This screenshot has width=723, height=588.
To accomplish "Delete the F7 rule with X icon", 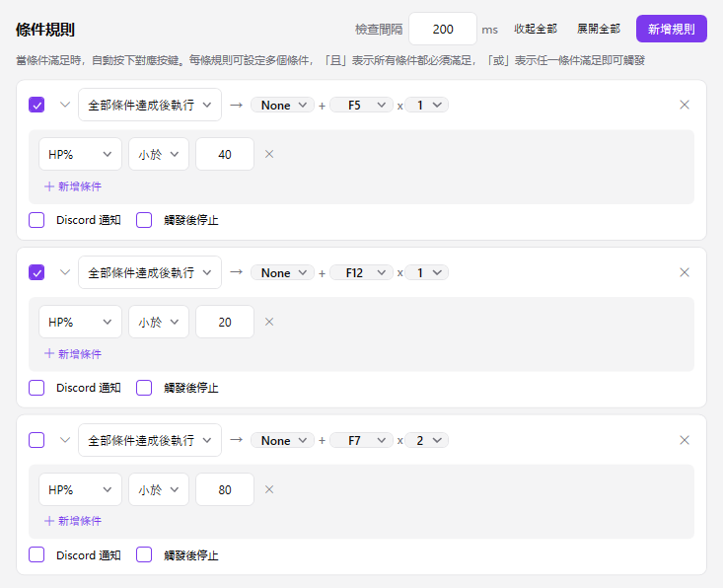I will coord(685,440).
